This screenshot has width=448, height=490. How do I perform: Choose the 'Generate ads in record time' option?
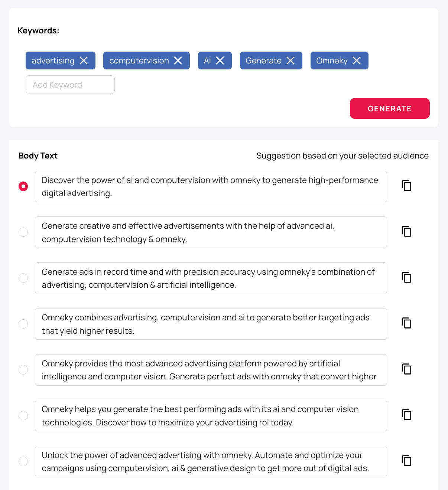tap(23, 278)
